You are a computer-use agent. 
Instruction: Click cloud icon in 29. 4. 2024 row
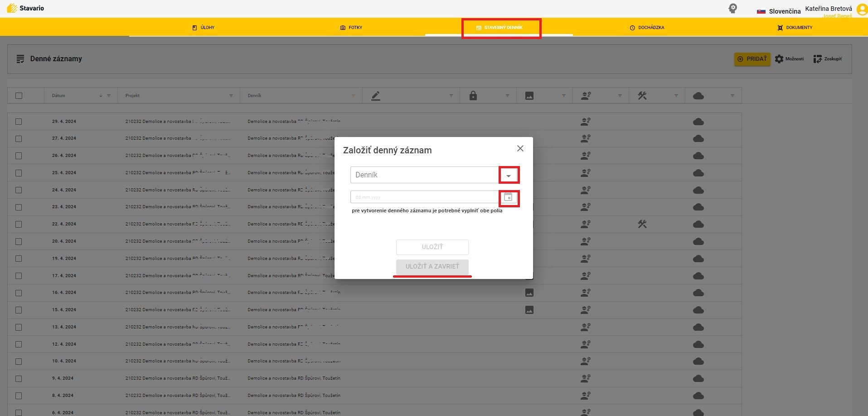pyautogui.click(x=698, y=122)
